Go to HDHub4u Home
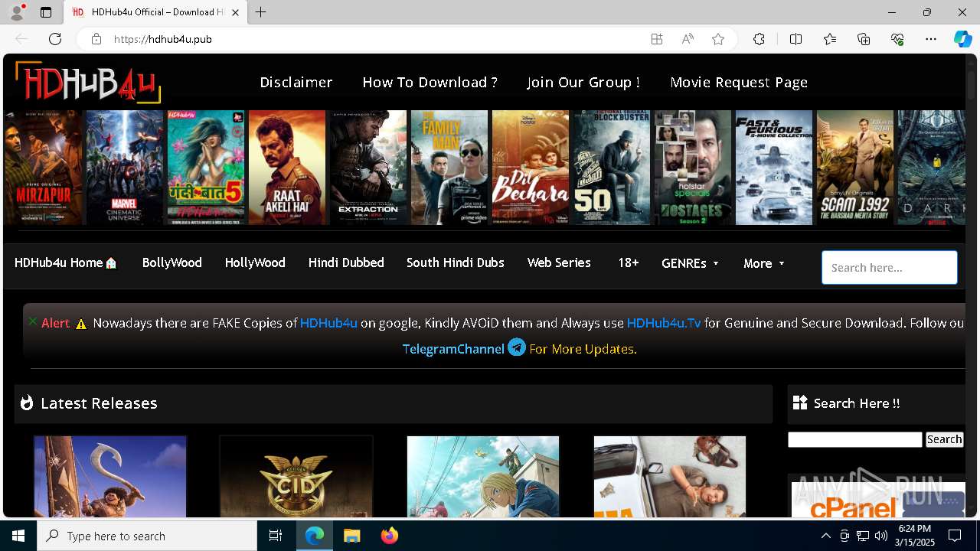 tap(66, 262)
